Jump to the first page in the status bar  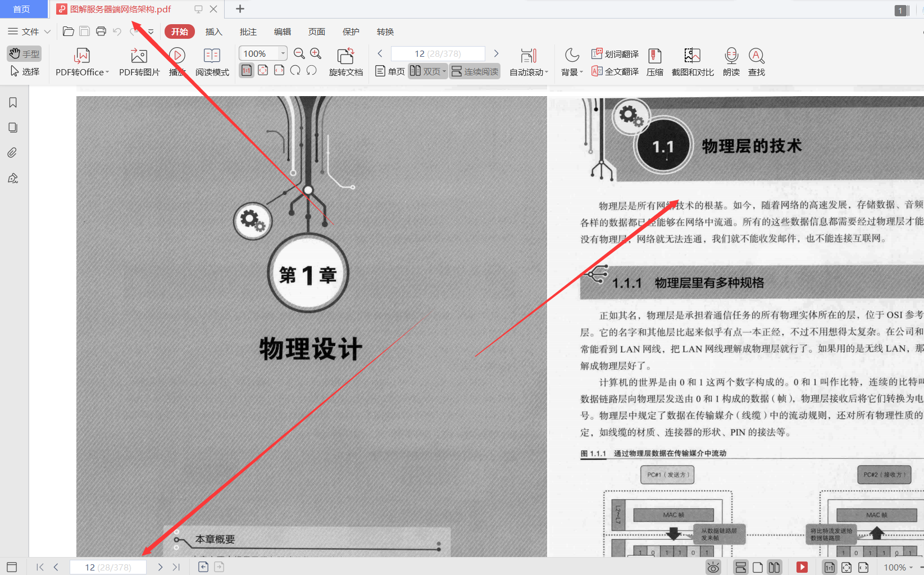pos(40,567)
